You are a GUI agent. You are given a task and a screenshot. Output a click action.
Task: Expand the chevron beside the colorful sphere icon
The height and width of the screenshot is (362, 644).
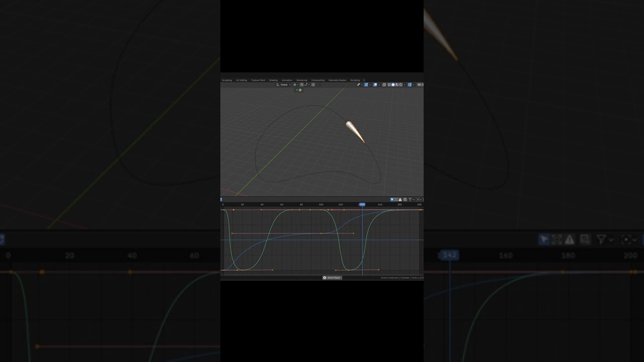(x=297, y=90)
